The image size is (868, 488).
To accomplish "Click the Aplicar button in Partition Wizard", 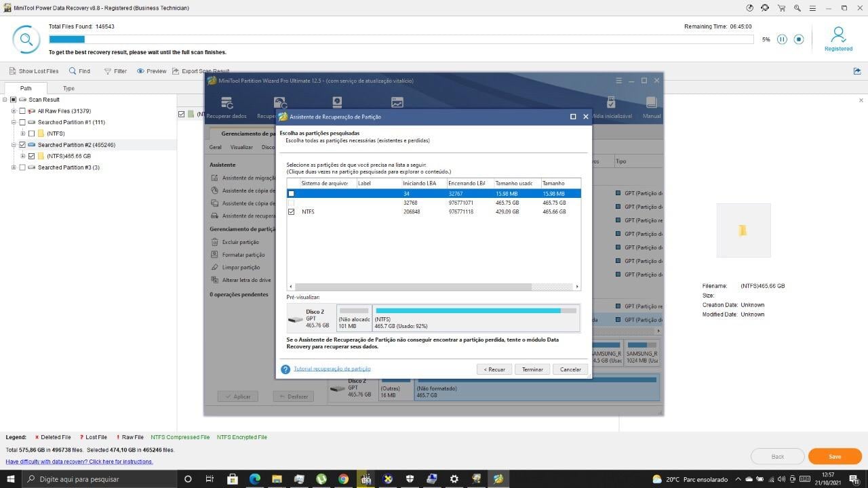I will [237, 396].
